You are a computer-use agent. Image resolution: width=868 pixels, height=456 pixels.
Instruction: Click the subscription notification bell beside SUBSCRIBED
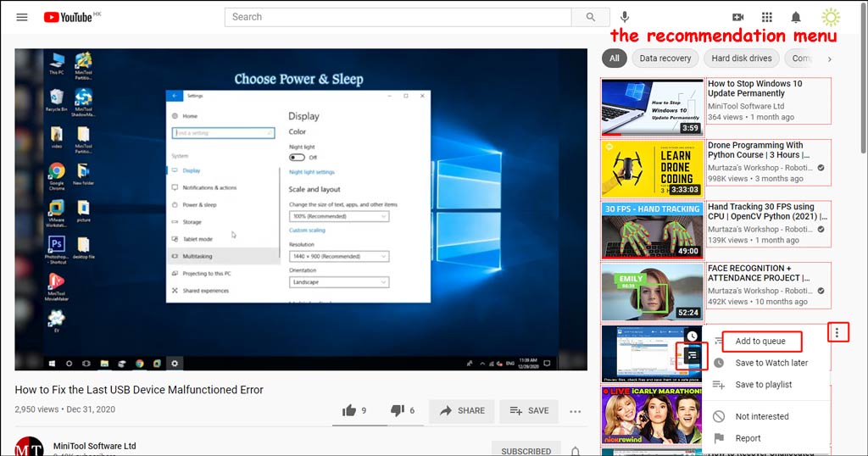pyautogui.click(x=576, y=451)
